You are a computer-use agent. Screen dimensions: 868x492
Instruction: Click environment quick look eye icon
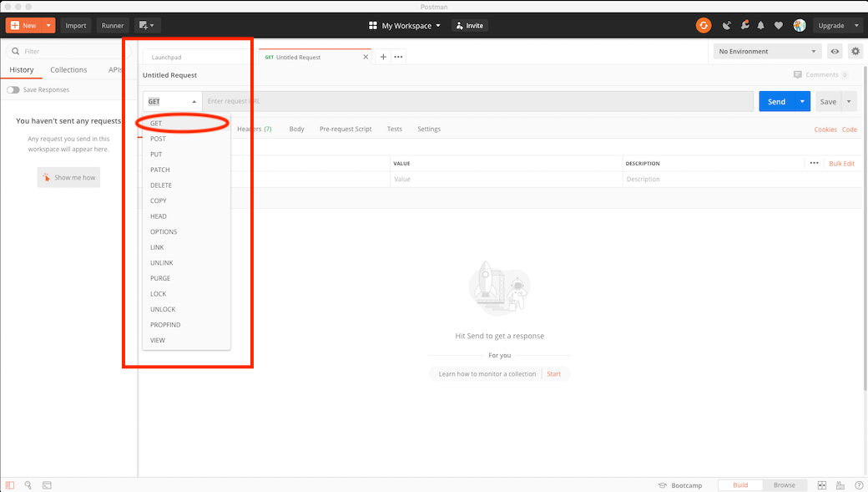[x=835, y=52]
